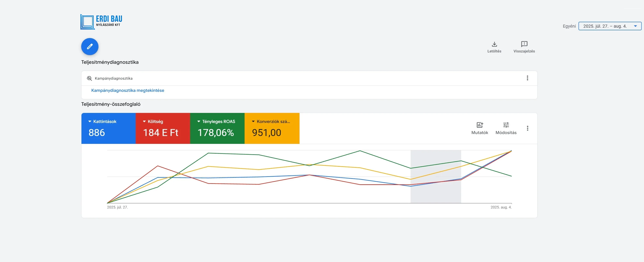Open Kampánydiagnosztika megtekintése link
The height and width of the screenshot is (262, 644).
(x=127, y=90)
